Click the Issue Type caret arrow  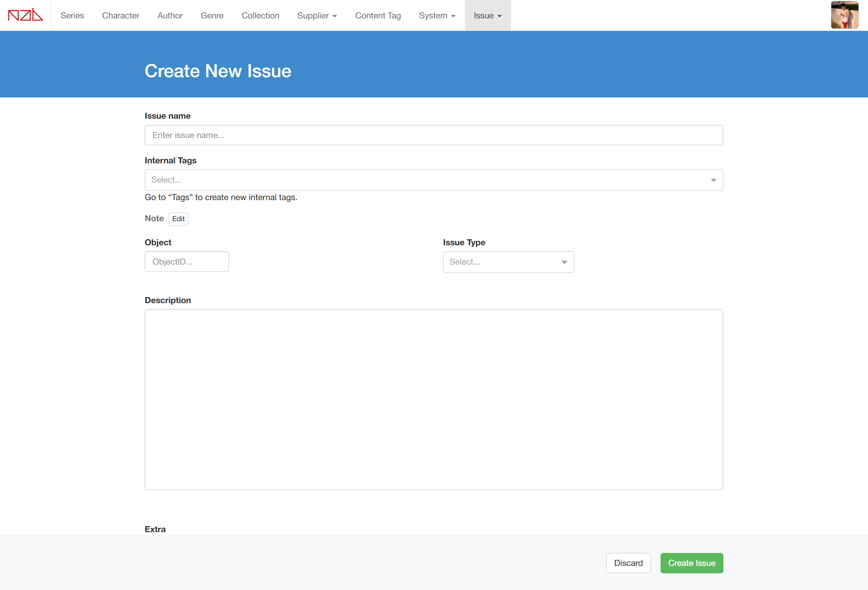[564, 262]
